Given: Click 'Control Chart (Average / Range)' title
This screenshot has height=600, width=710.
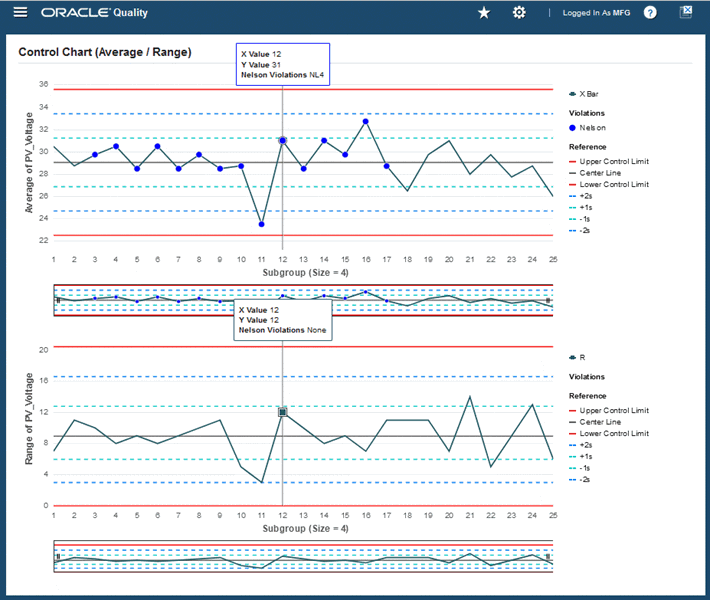Looking at the screenshot, I should [105, 52].
